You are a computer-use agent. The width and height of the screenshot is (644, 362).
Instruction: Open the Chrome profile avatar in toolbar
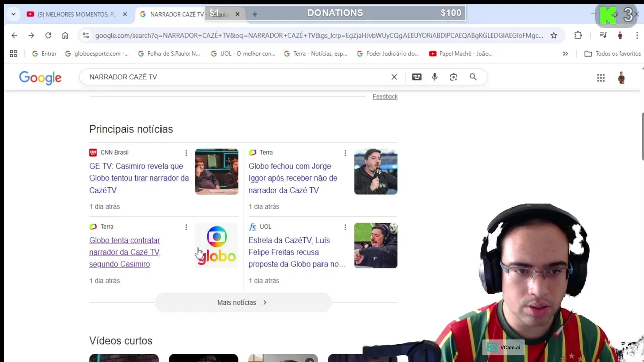tap(620, 35)
